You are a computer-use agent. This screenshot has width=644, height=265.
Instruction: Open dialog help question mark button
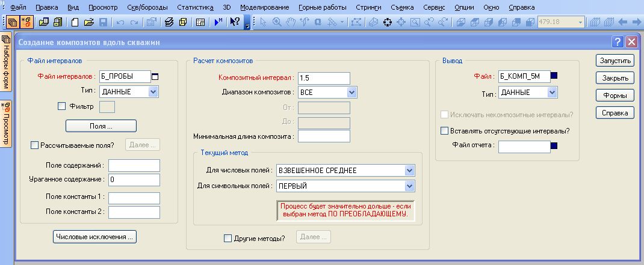coord(618,41)
